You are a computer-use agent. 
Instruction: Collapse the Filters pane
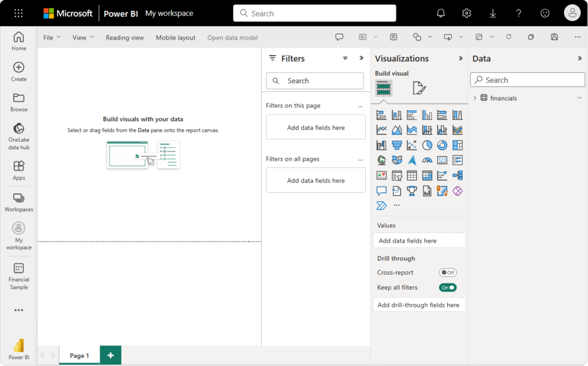tap(361, 58)
